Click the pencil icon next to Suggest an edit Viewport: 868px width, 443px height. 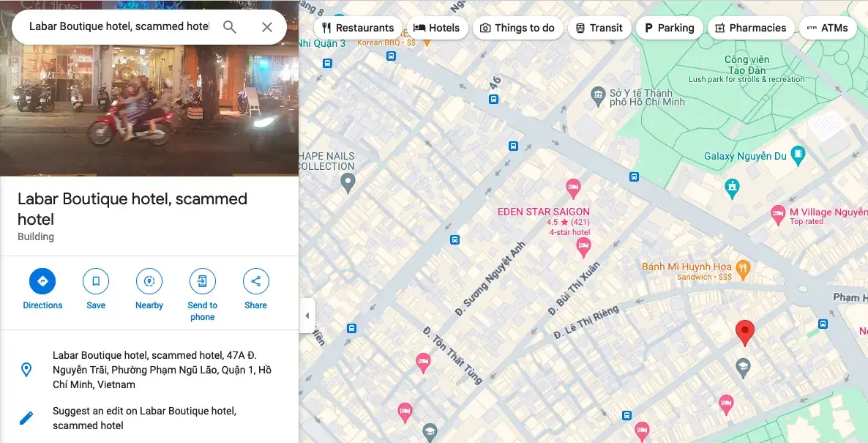pos(27,417)
